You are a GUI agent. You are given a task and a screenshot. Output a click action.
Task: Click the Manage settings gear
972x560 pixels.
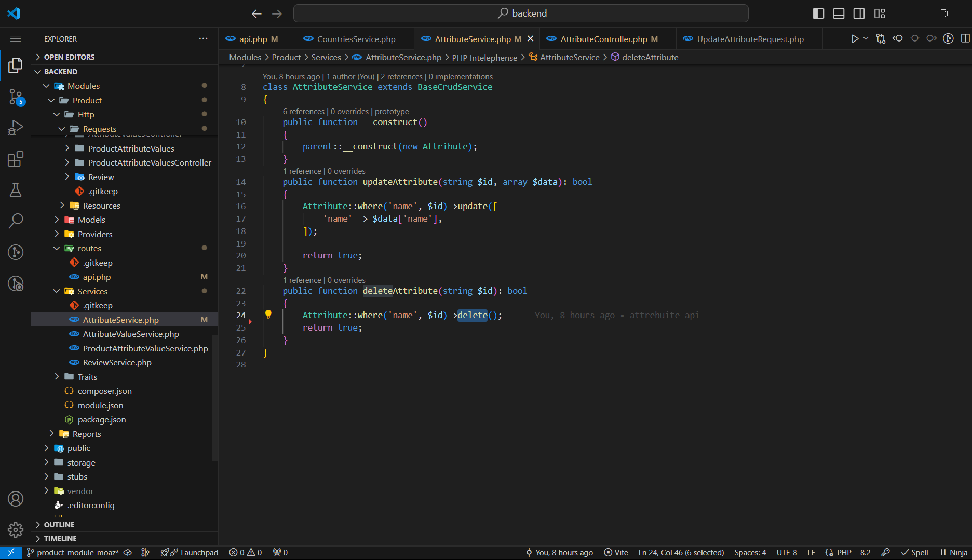pos(16,529)
